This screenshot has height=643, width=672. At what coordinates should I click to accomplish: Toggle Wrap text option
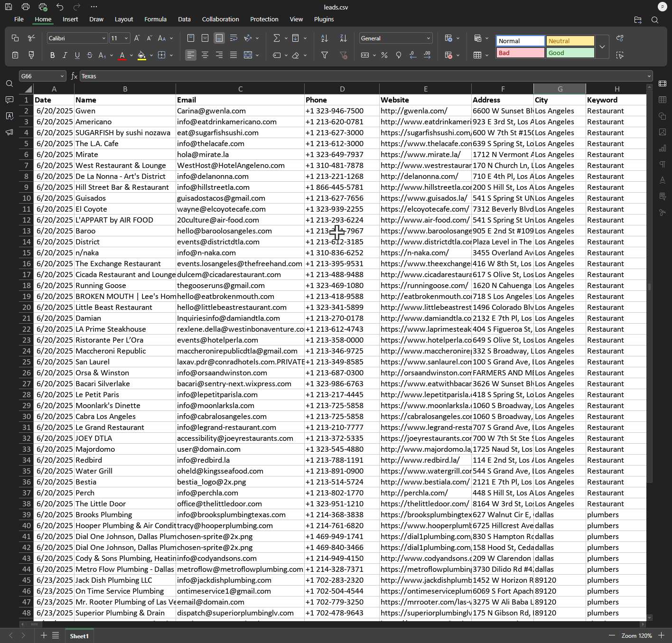click(233, 38)
